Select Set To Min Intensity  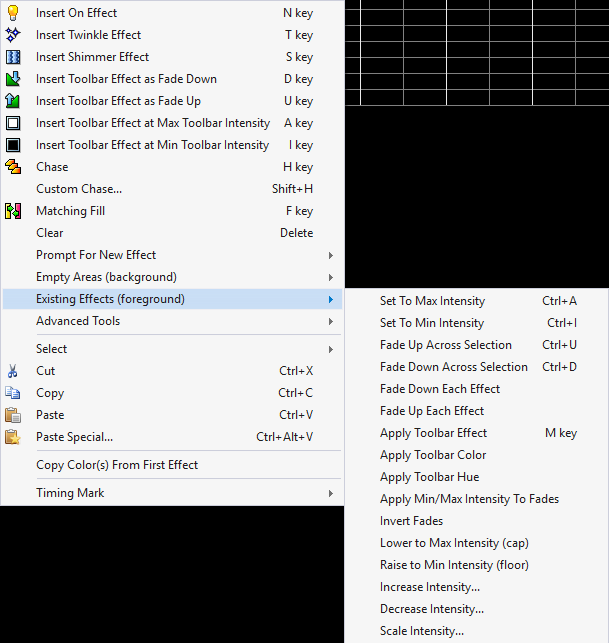pyautogui.click(x=477, y=323)
